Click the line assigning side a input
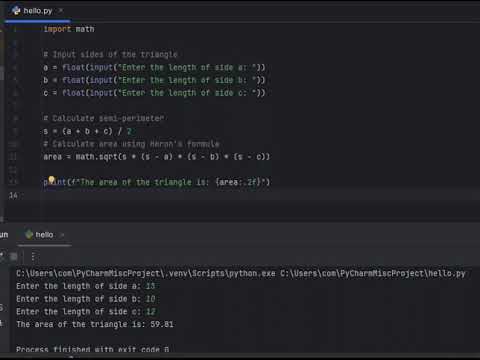This screenshot has height=360, width=480. pos(154,67)
